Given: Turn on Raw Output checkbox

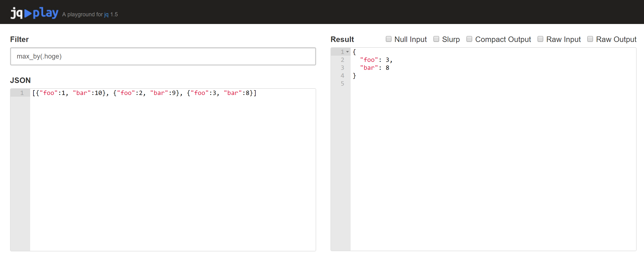Looking at the screenshot, I should (590, 39).
